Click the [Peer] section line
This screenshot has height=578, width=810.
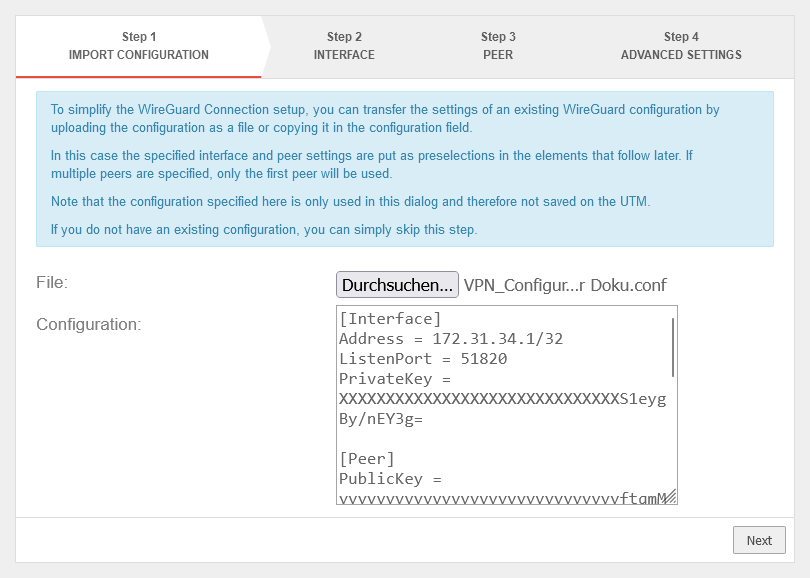click(x=367, y=459)
